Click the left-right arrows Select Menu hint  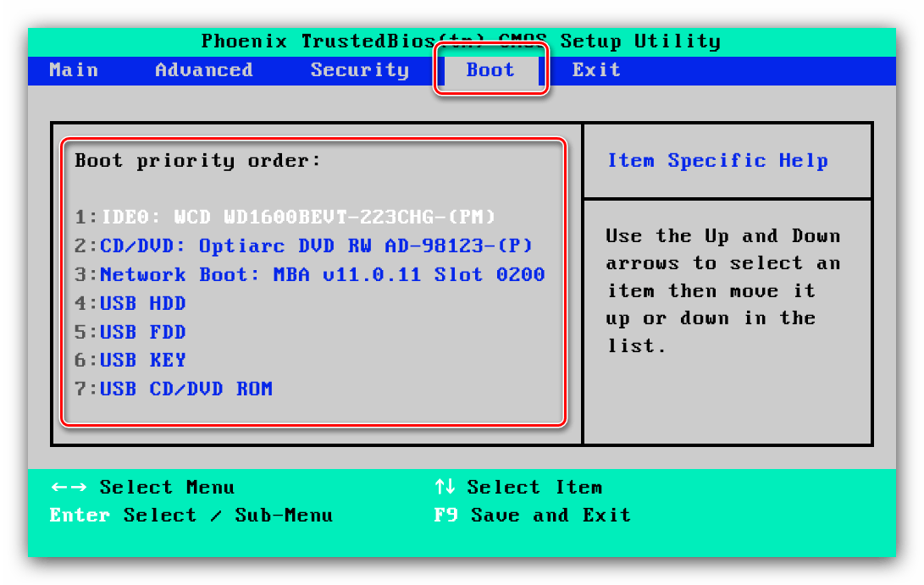142,487
